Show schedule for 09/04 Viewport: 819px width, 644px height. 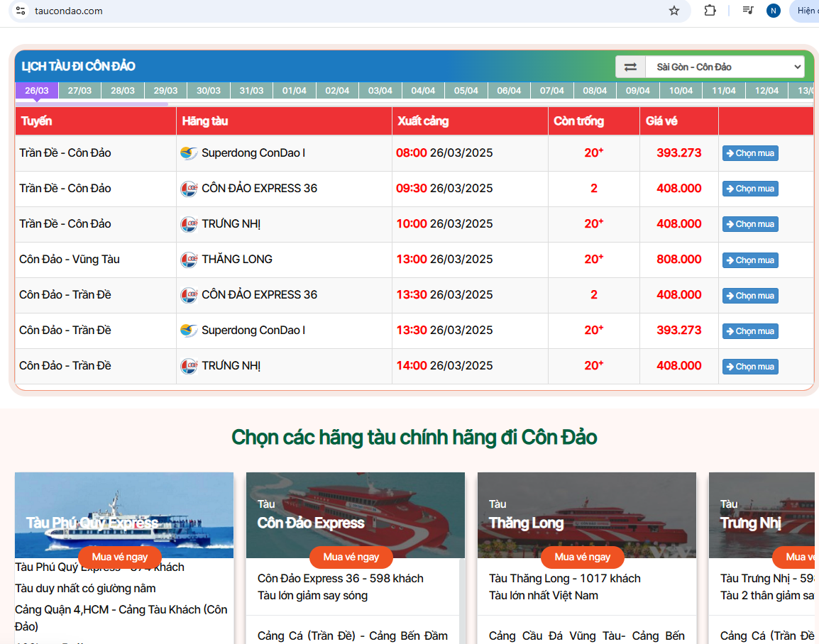[x=638, y=90]
